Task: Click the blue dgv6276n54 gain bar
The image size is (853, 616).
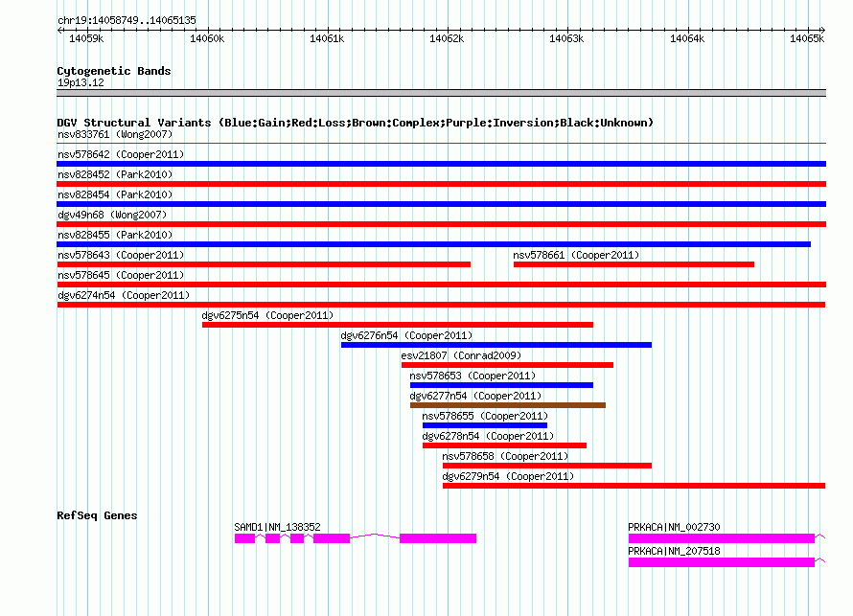Action: (x=496, y=345)
